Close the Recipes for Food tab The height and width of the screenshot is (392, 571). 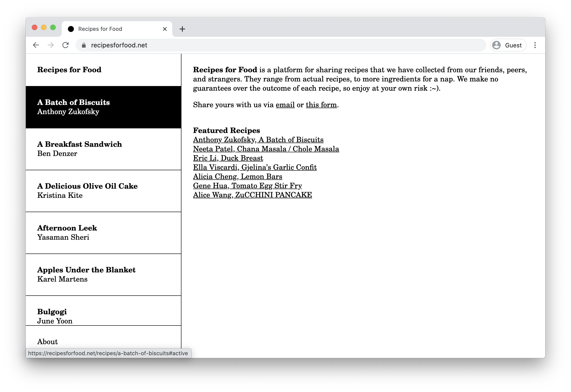point(165,29)
